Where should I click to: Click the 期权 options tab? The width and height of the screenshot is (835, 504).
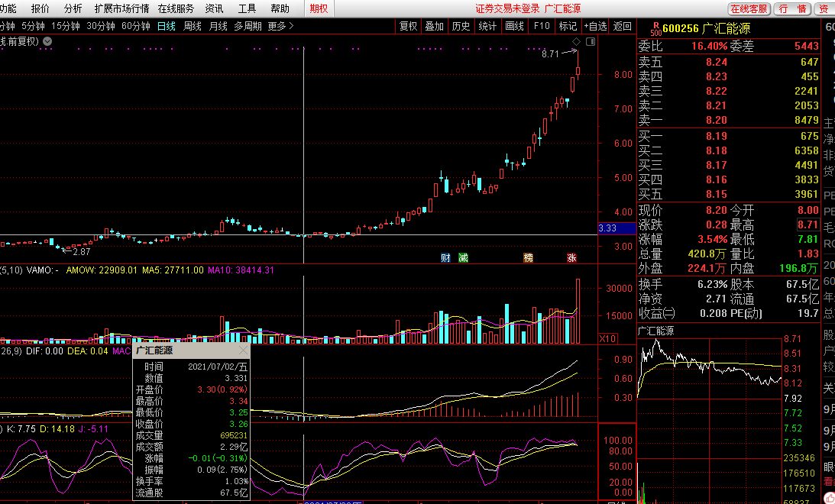[x=319, y=8]
